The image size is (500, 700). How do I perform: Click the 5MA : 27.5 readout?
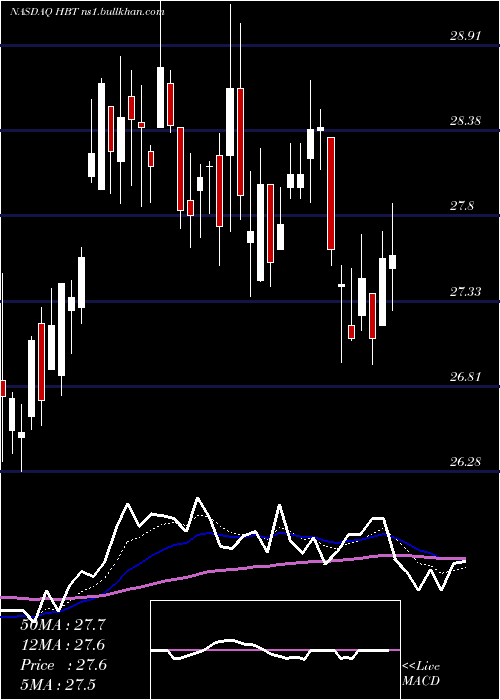[58, 684]
